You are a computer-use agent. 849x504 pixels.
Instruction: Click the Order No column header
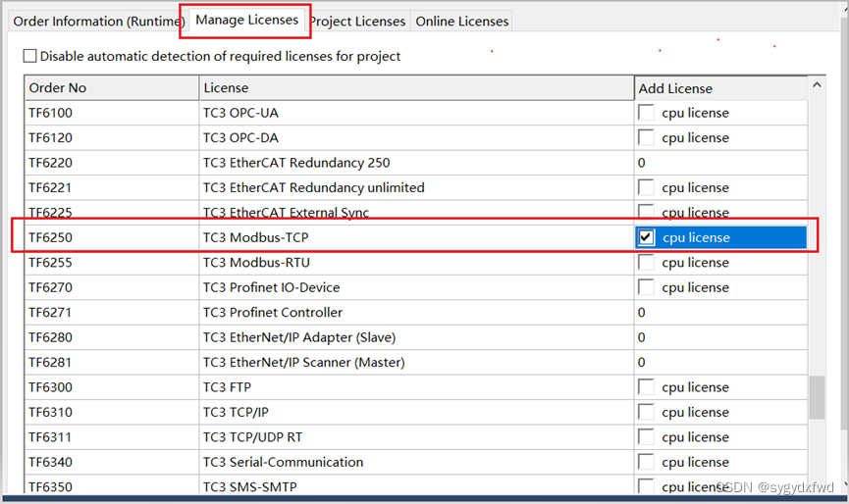(112, 88)
